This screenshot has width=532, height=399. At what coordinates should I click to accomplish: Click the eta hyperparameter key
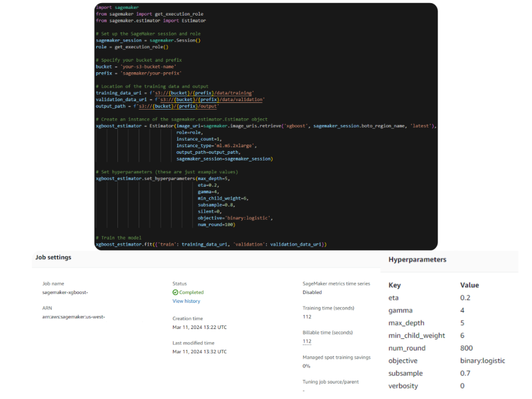394,298
